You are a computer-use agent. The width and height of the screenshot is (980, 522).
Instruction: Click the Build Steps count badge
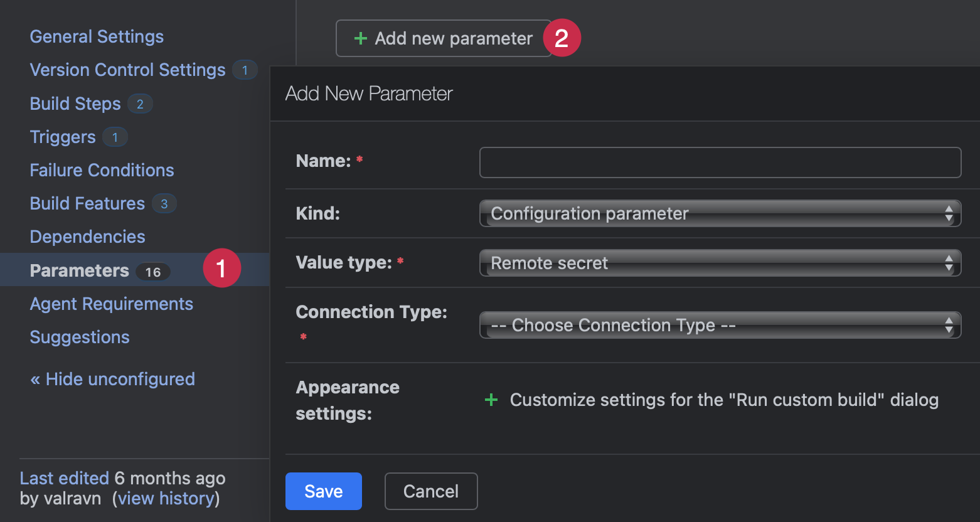[x=140, y=104]
